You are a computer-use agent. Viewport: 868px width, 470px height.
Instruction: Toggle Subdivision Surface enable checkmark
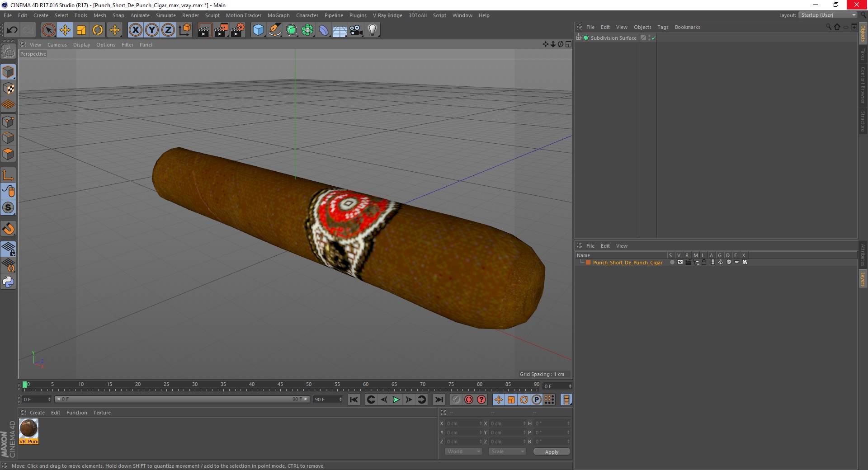[x=653, y=38]
